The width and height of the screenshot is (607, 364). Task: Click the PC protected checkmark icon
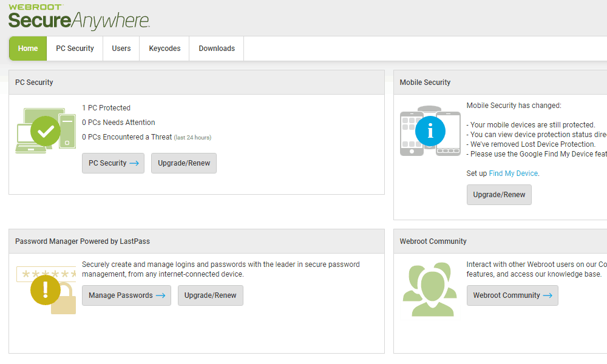click(46, 131)
